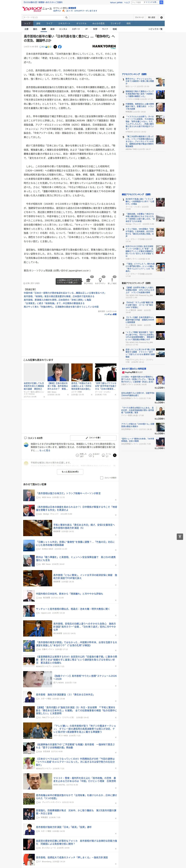React with わかりやすい lightbulb icon
The height and width of the screenshot is (868, 186).
(100, 280)
